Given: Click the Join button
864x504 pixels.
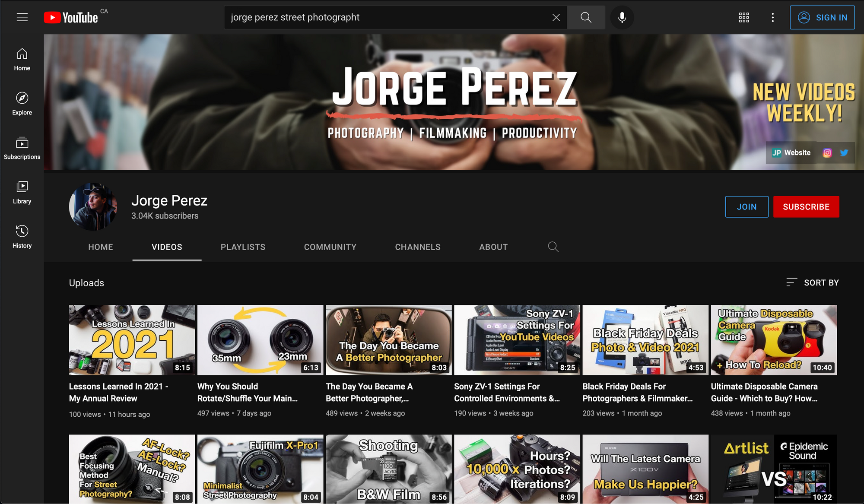Looking at the screenshot, I should click(746, 206).
